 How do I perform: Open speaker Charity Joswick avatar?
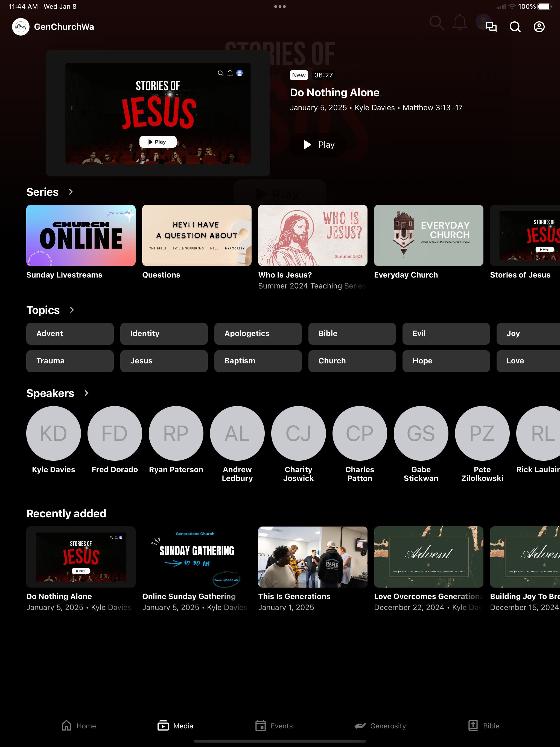[x=299, y=433]
